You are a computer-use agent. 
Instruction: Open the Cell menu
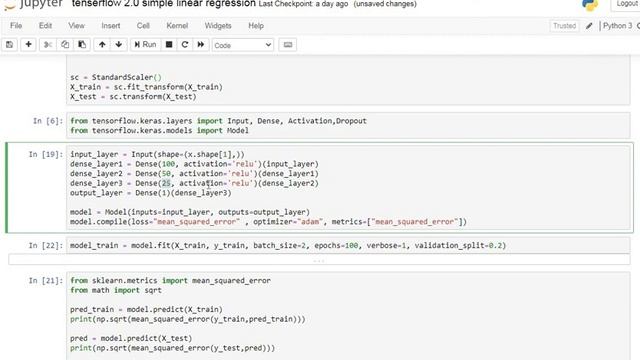click(x=143, y=26)
